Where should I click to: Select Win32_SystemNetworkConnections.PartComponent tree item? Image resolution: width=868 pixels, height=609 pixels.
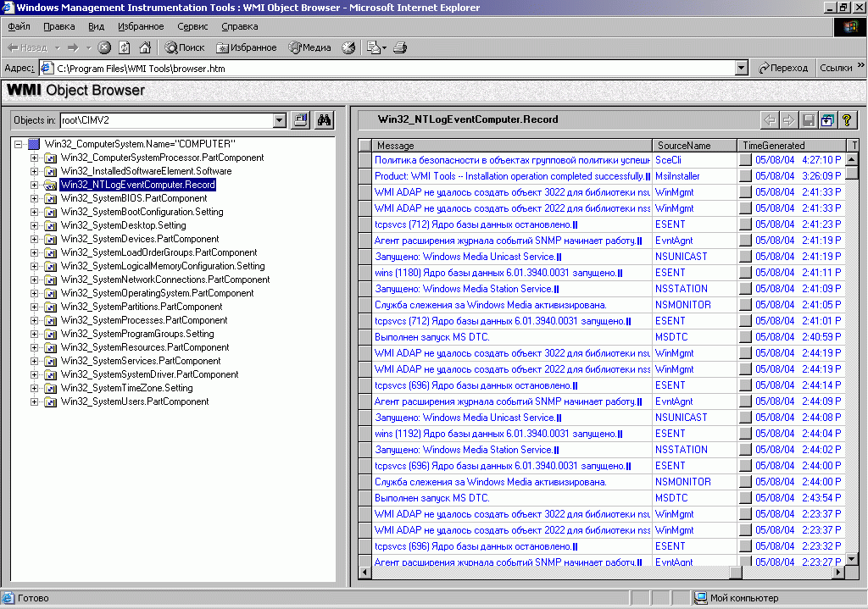click(165, 280)
